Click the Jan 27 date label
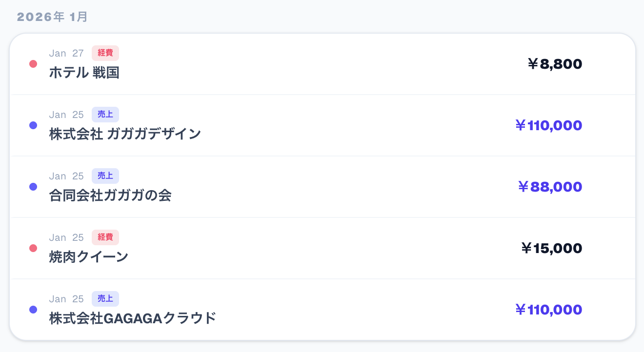Image resolution: width=644 pixels, height=352 pixels. tap(66, 53)
